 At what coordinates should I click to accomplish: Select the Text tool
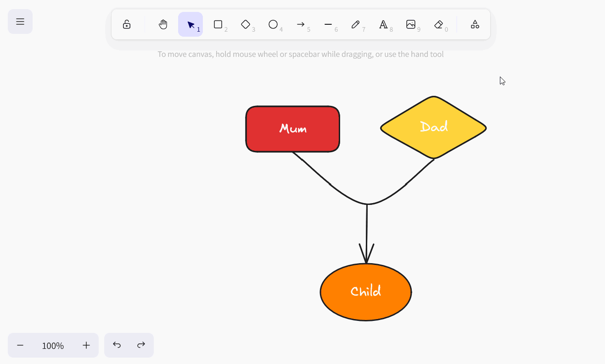pyautogui.click(x=383, y=24)
